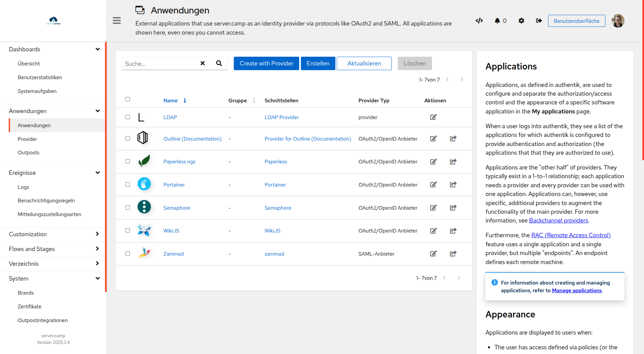
Task: Click the Erstellen button
Action: 318,63
